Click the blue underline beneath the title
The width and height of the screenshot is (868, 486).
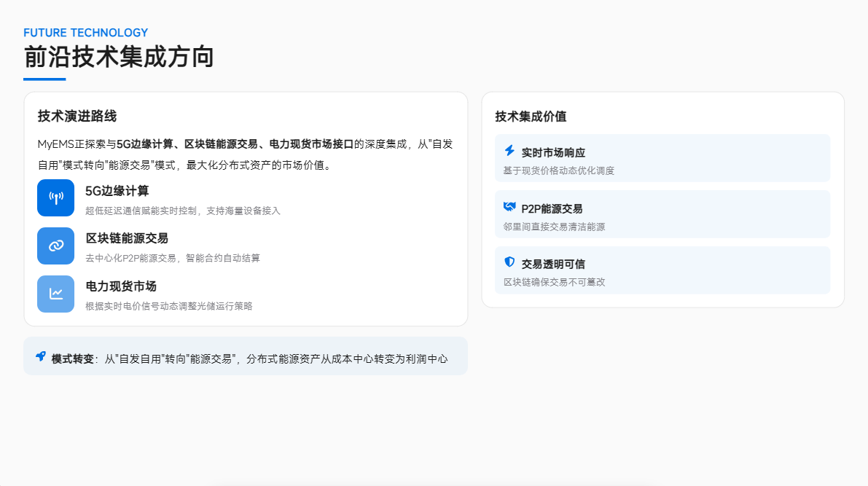pos(44,79)
